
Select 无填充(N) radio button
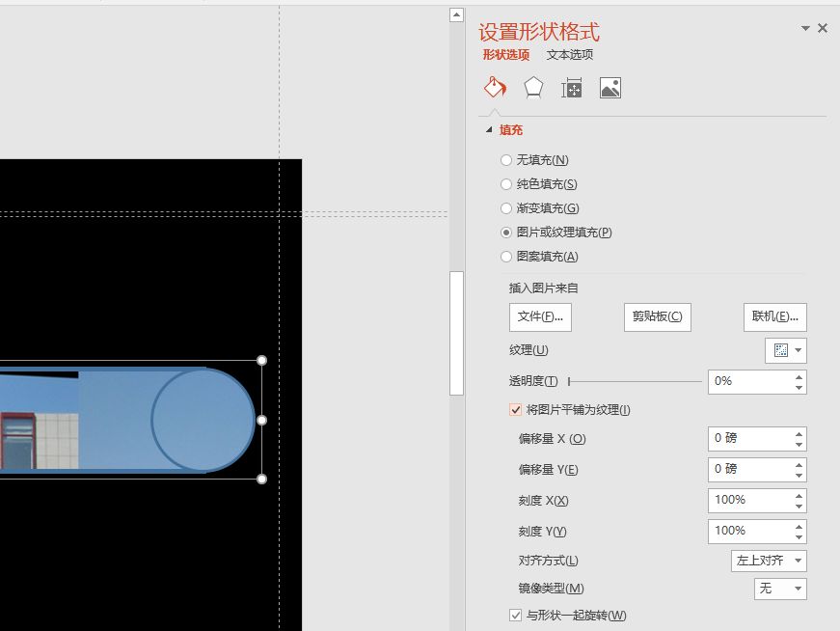(505, 160)
